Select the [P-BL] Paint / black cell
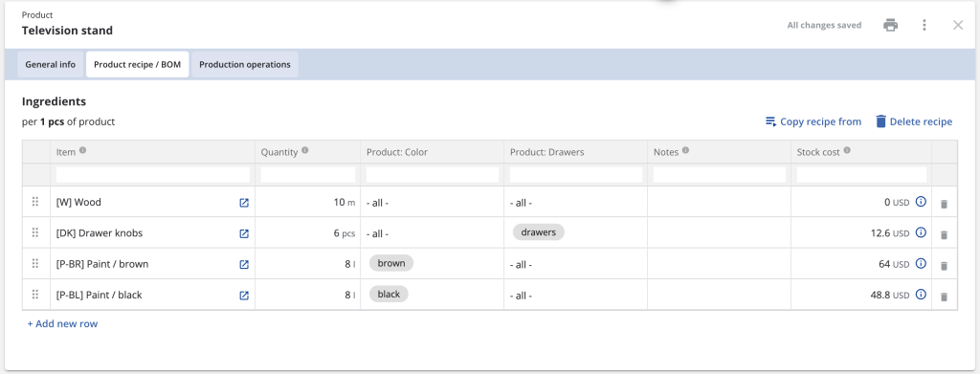Image resolution: width=980 pixels, height=374 pixels. [x=152, y=295]
